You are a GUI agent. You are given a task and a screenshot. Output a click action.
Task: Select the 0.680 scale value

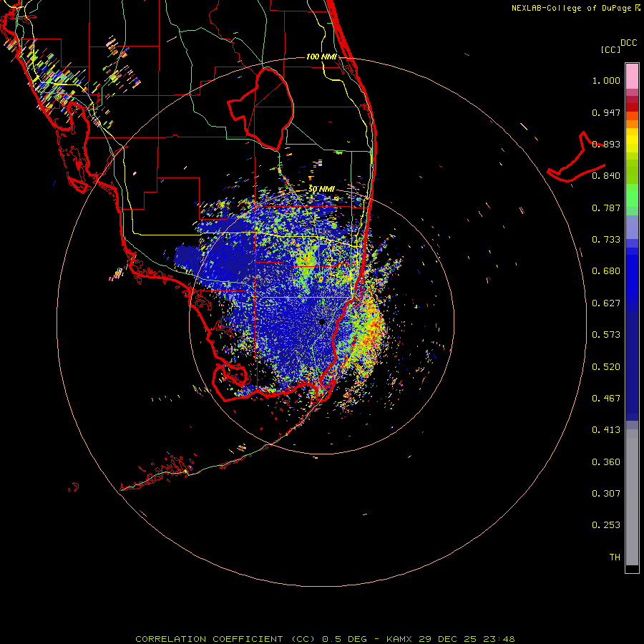point(606,271)
